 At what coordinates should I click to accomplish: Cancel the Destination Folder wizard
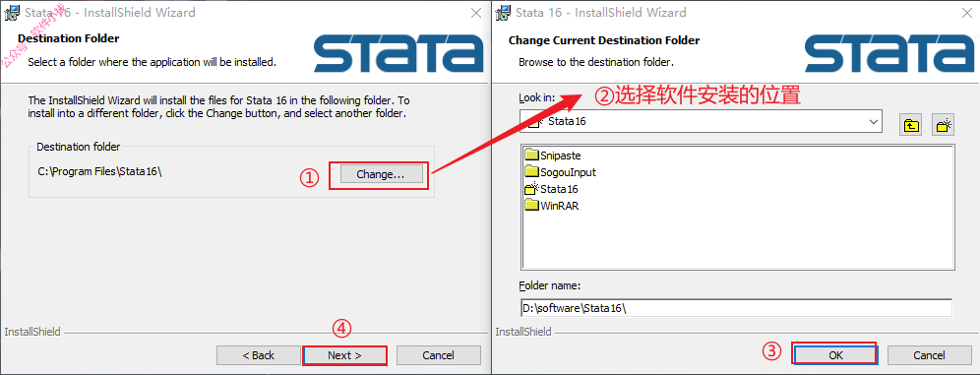[438, 355]
